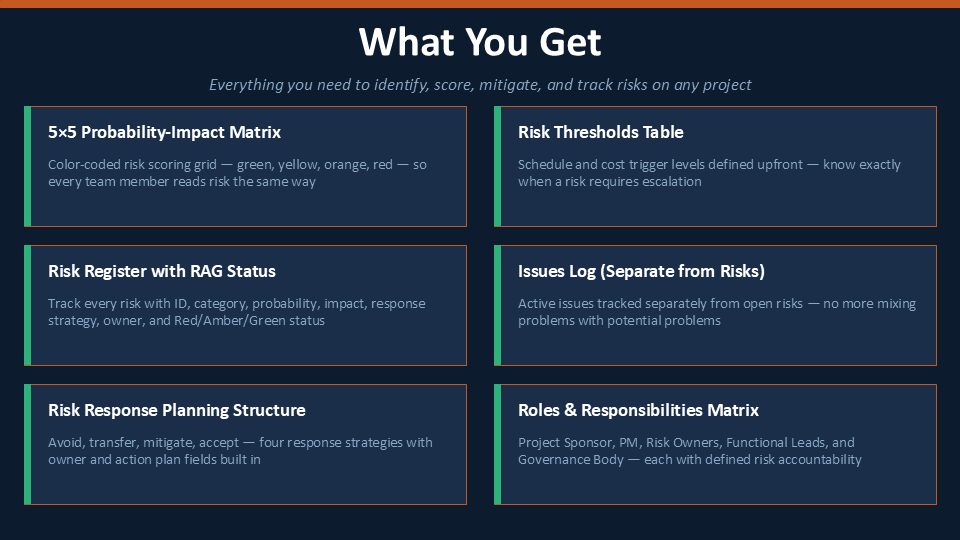Screen dimensions: 960x540
Task: Select the italic subtitle about tracking risks
Action: (480, 84)
